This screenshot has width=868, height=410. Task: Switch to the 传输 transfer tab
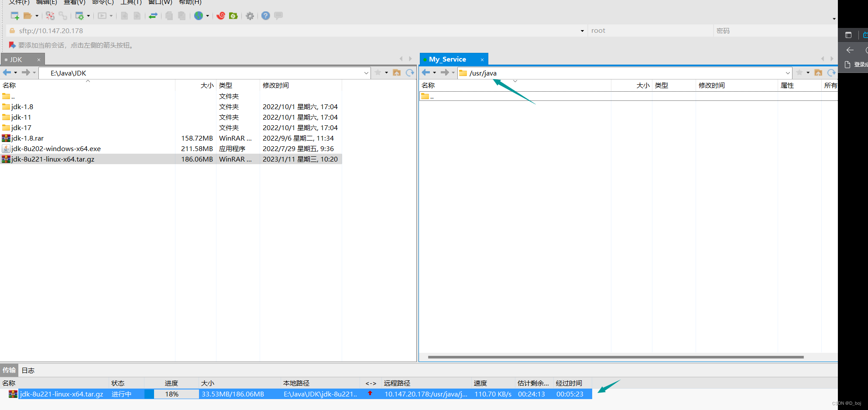[9, 370]
